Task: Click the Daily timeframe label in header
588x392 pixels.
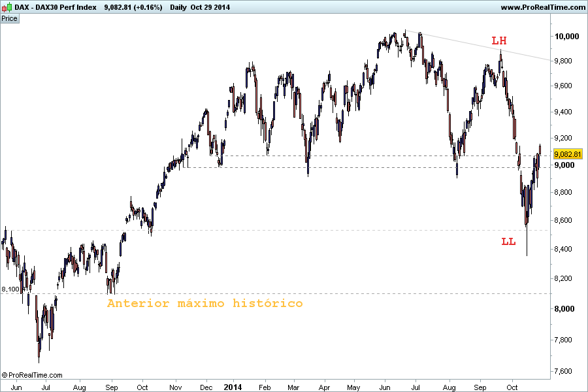Action: point(178,7)
